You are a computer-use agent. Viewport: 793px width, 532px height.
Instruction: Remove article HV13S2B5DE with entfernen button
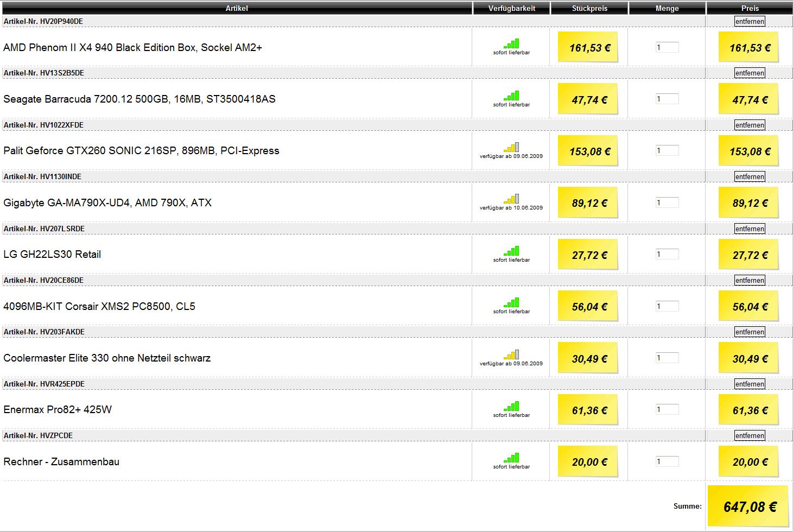[x=750, y=73]
